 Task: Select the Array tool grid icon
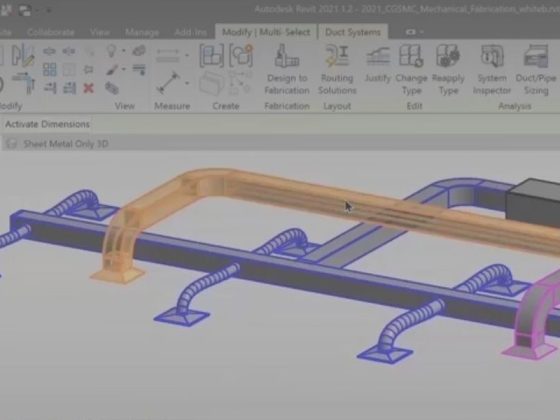tap(49, 69)
